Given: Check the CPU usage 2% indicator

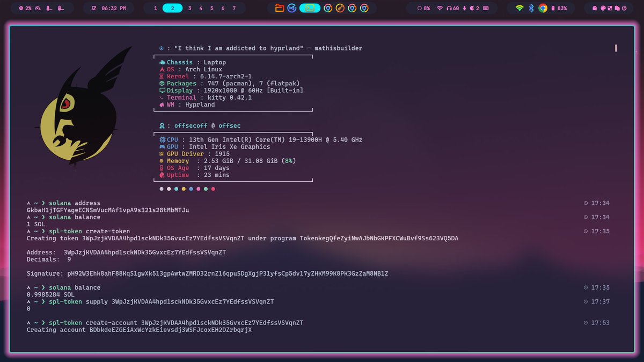Looking at the screenshot, I should [x=25, y=8].
